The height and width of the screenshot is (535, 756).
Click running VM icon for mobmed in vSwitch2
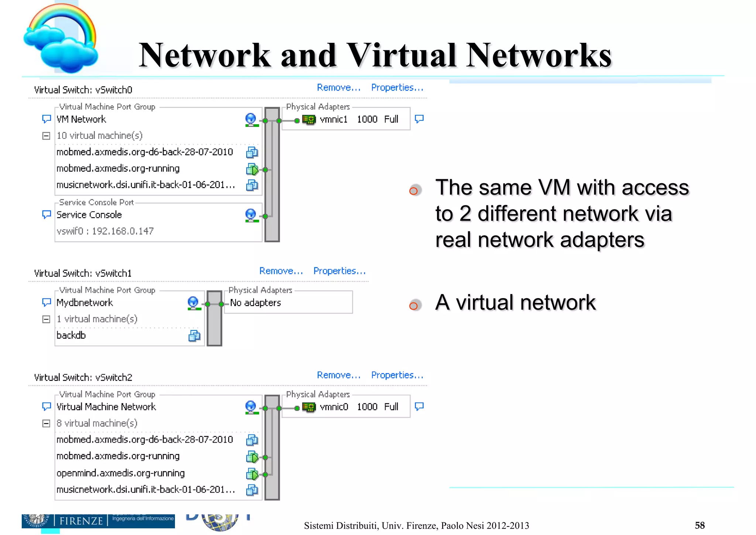252,457
